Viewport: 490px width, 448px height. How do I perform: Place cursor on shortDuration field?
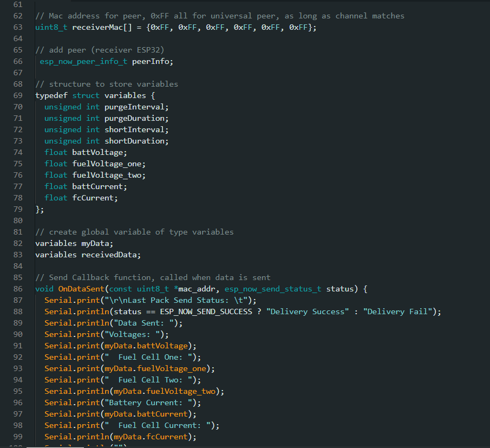coord(135,141)
